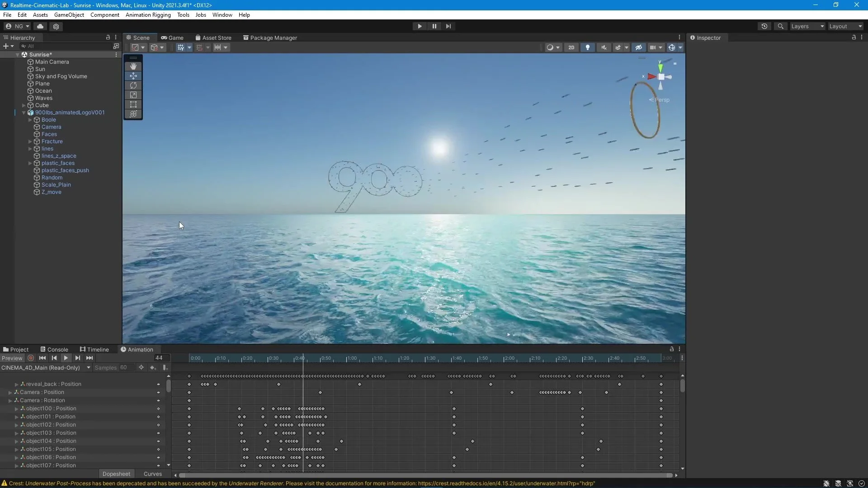Open the Layers dropdown
868x488 pixels.
807,26
